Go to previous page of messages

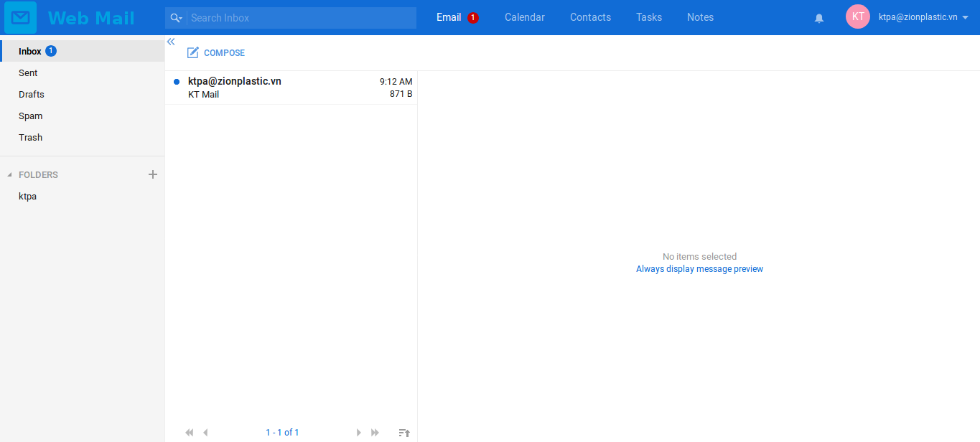(x=205, y=433)
